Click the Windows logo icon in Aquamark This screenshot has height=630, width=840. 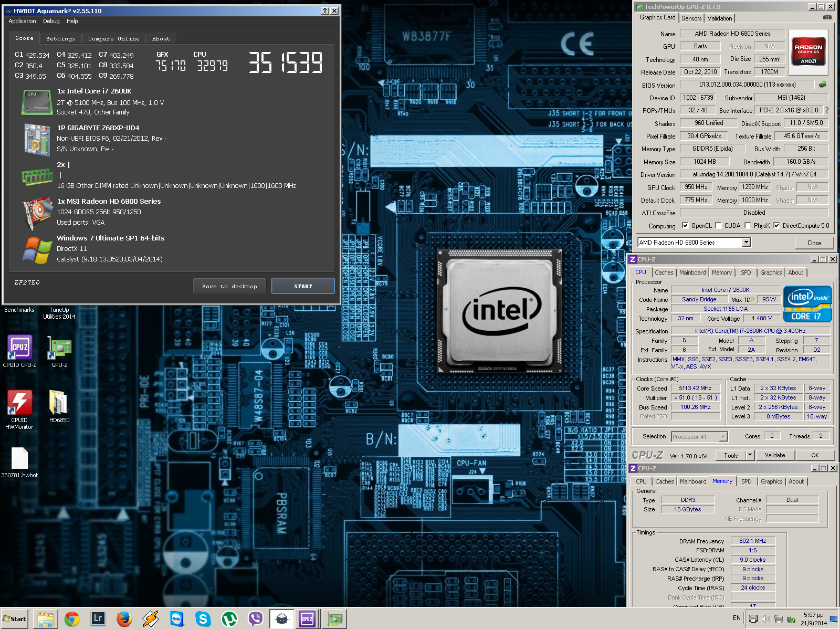(37, 250)
